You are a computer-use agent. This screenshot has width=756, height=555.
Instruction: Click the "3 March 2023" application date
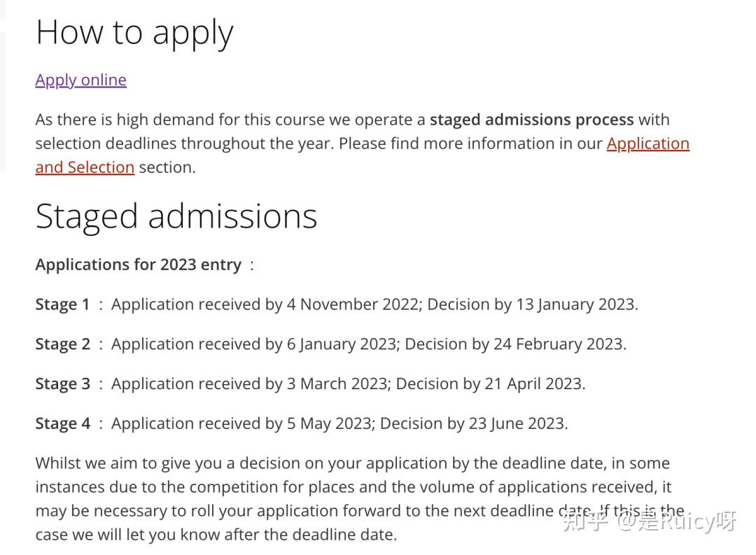[x=337, y=384]
